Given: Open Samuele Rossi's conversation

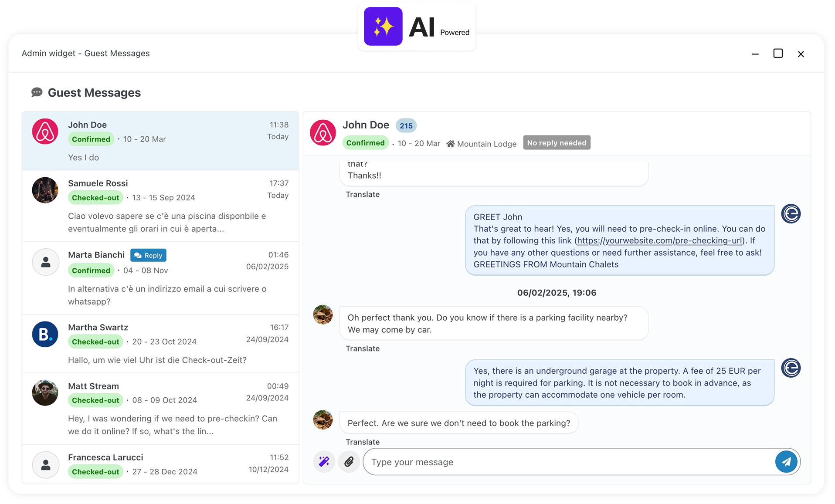Looking at the screenshot, I should (160, 206).
